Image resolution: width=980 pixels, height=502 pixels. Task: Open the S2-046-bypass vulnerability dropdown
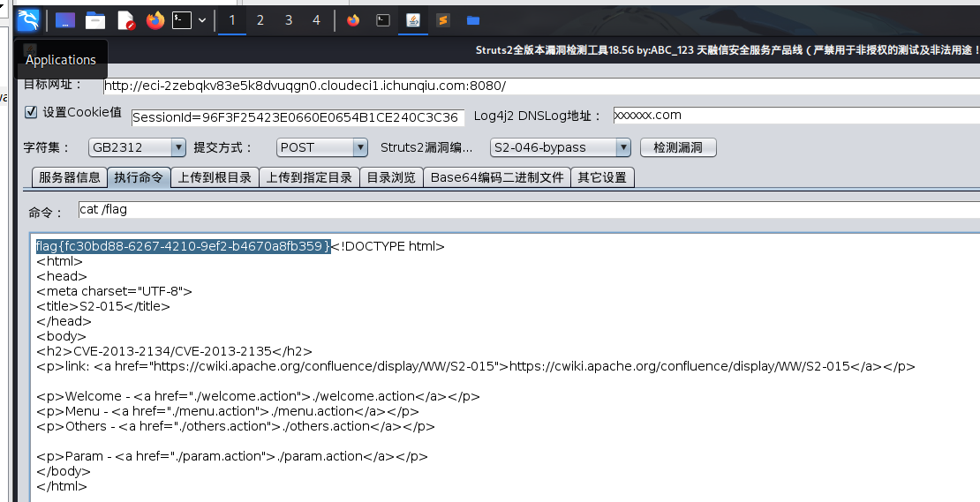tap(561, 147)
